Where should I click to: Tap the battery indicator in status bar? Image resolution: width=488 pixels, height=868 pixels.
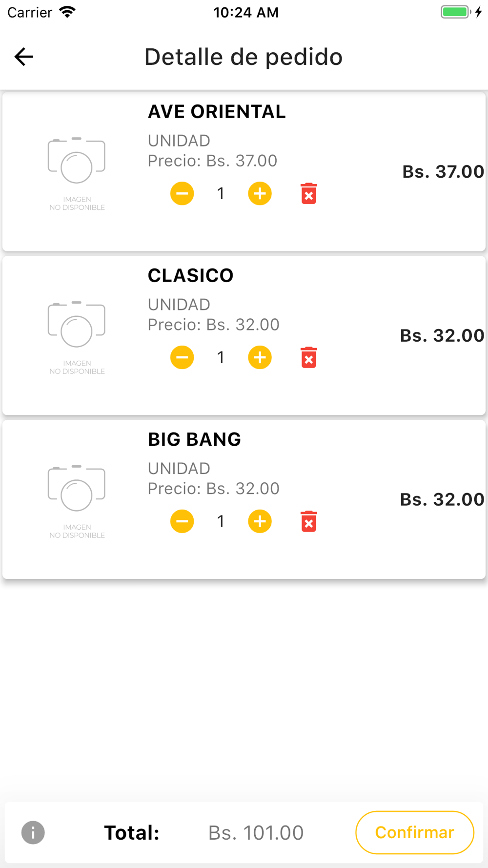[456, 12]
